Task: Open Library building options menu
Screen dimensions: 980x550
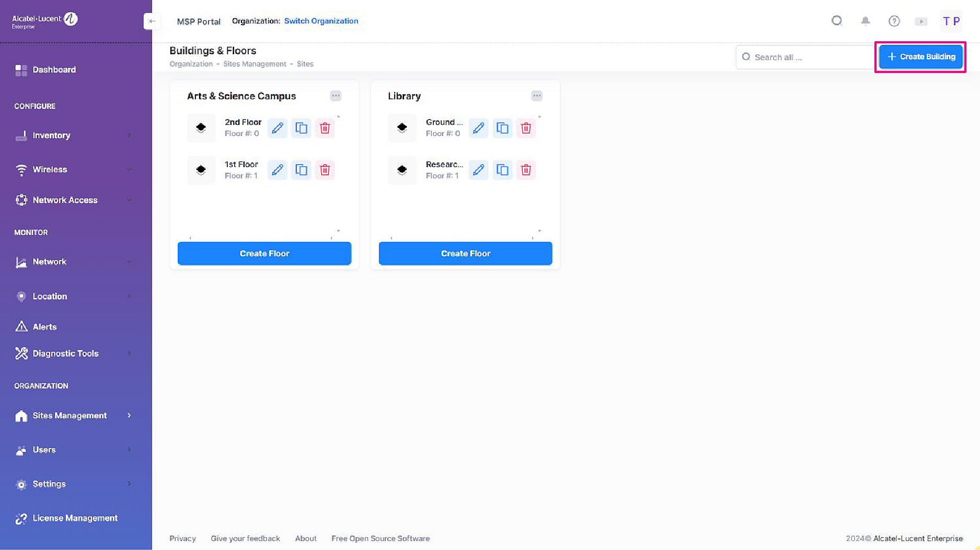Action: (x=537, y=96)
